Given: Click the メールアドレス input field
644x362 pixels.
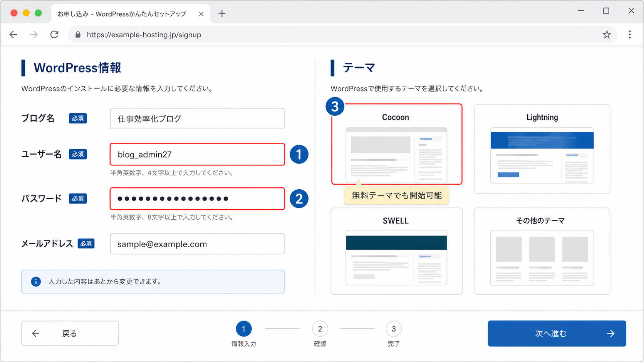Looking at the screenshot, I should (197, 244).
